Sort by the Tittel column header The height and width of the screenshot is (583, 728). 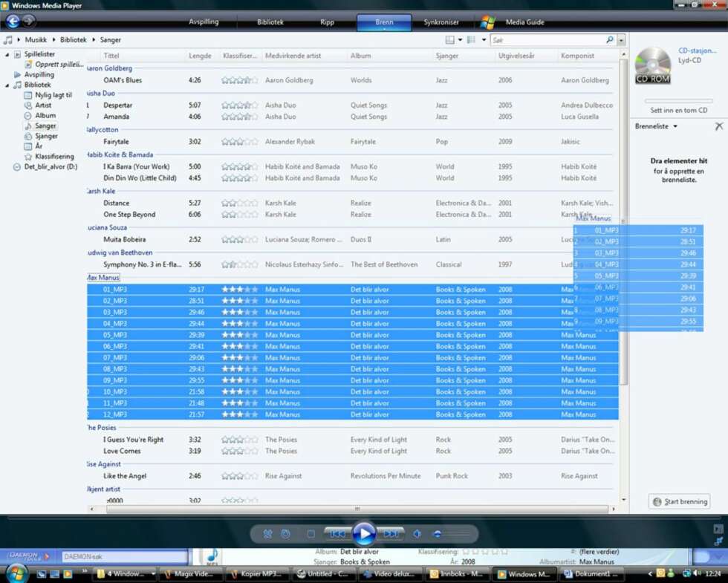pyautogui.click(x=141, y=56)
